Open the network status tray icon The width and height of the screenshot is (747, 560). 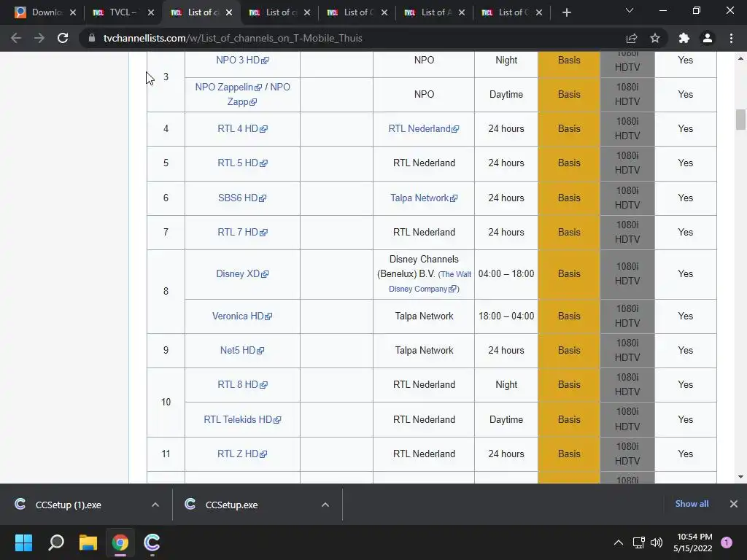tap(639, 542)
